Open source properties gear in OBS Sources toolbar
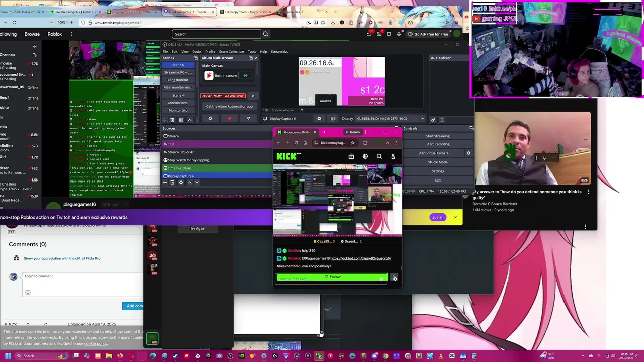 tap(181, 182)
